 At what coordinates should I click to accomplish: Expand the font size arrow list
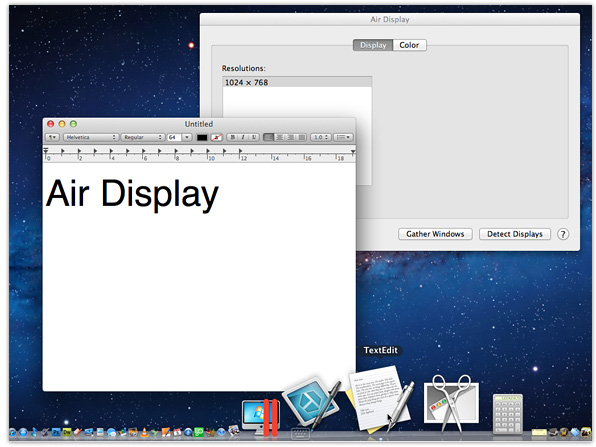click(187, 137)
